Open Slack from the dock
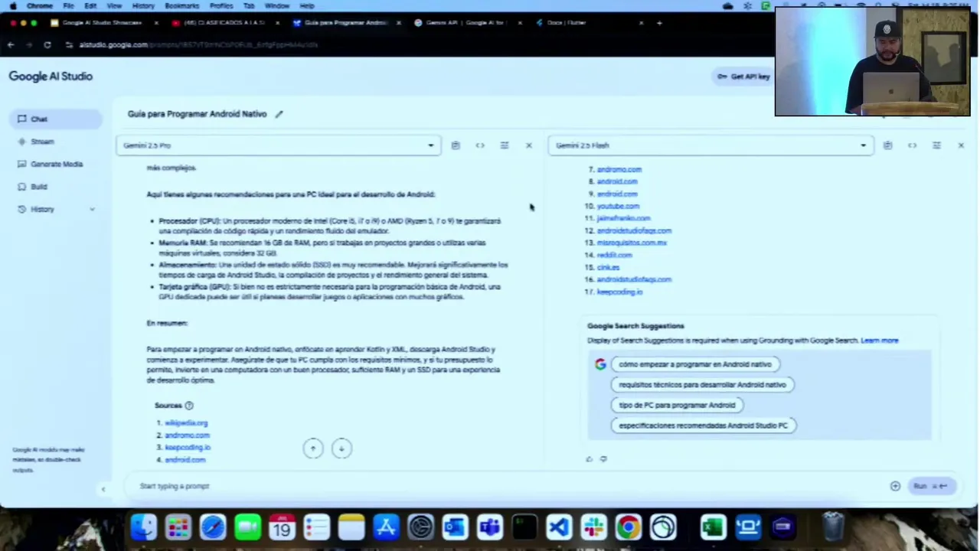Viewport: 980px width, 551px height. click(593, 527)
